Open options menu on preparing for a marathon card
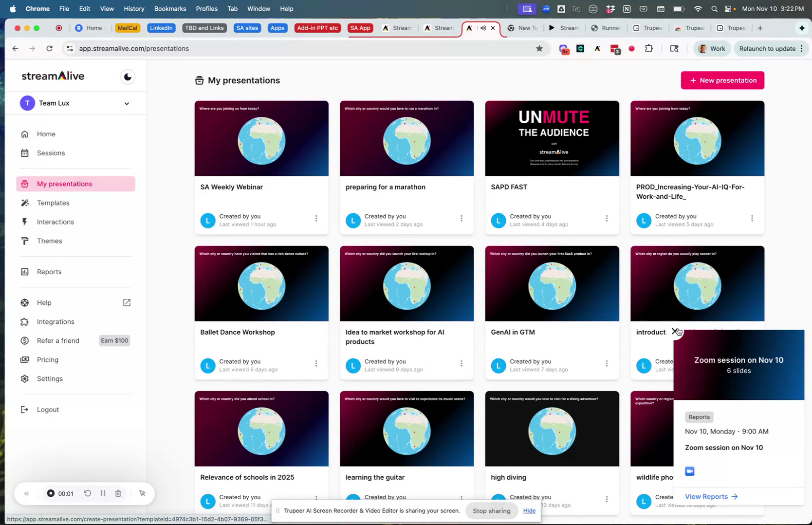Image resolution: width=812 pixels, height=525 pixels. (461, 219)
